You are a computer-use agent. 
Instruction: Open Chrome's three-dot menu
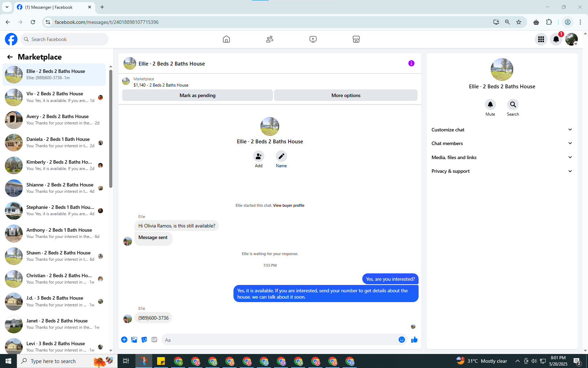coord(580,22)
